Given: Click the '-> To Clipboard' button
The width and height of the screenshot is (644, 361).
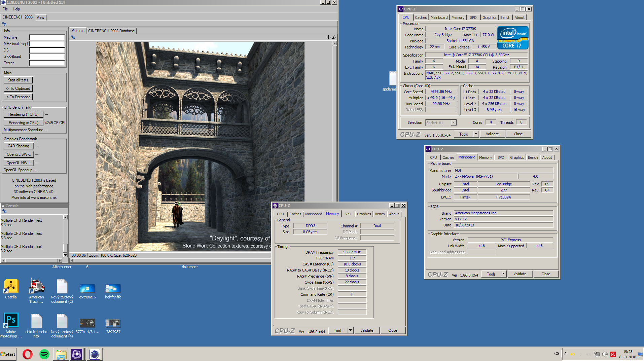Looking at the screenshot, I should 18,88.
